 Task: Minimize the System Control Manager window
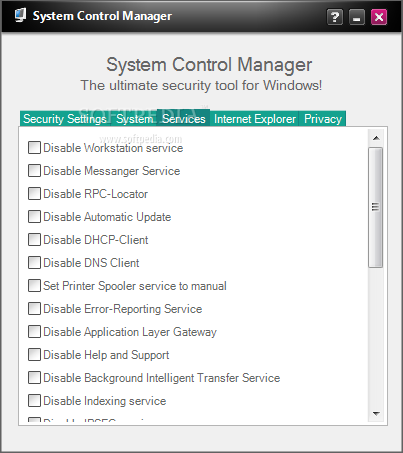pyautogui.click(x=357, y=17)
